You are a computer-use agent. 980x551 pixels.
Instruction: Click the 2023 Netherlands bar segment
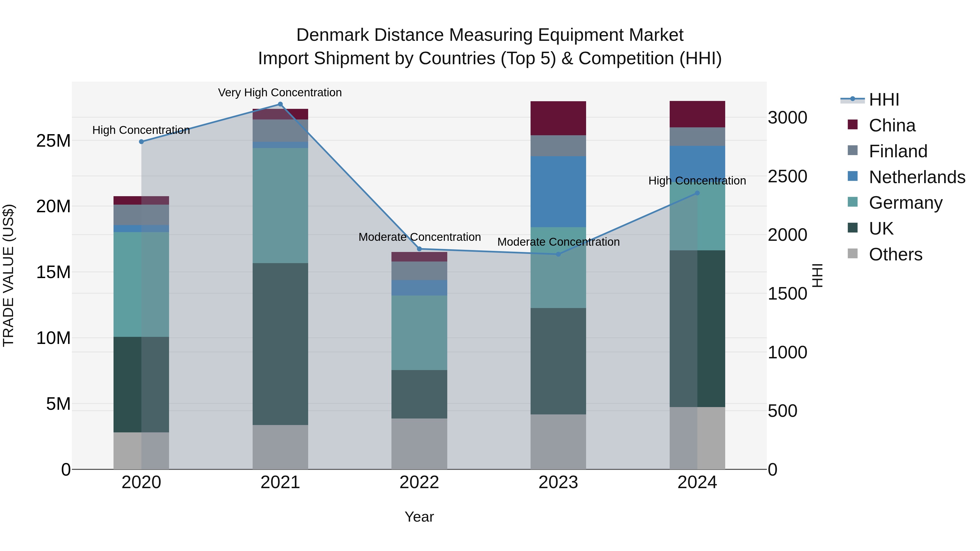pyautogui.click(x=558, y=192)
